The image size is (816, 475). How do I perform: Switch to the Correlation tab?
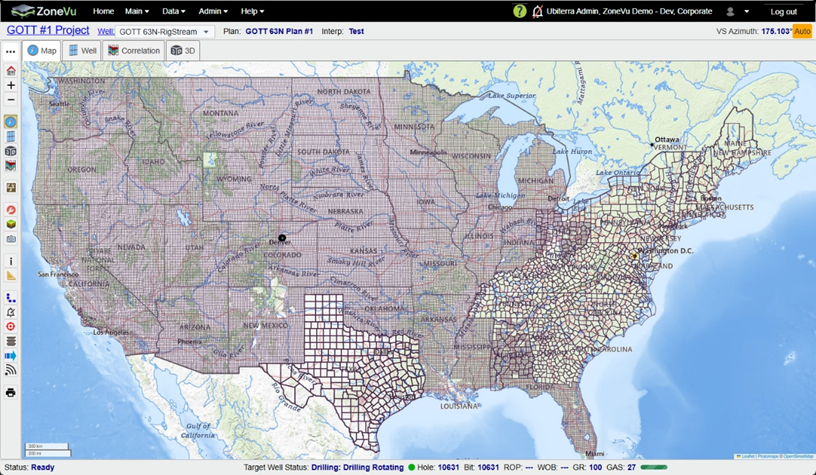click(x=134, y=50)
